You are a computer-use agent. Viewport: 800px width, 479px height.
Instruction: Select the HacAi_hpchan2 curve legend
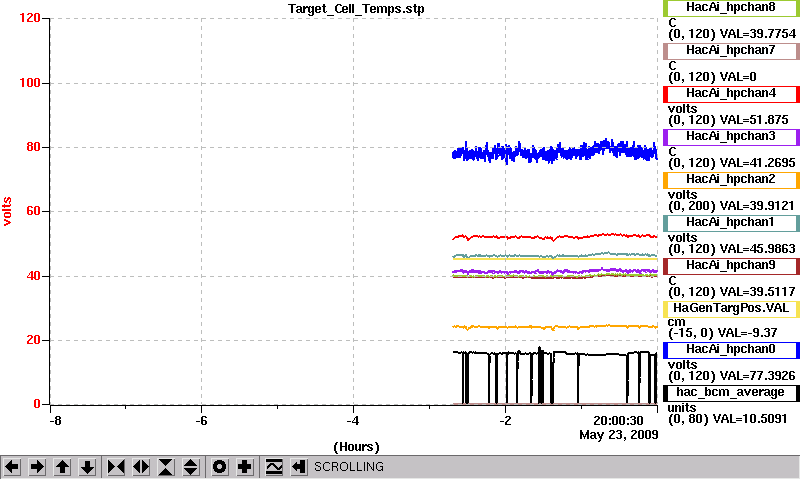click(x=731, y=180)
